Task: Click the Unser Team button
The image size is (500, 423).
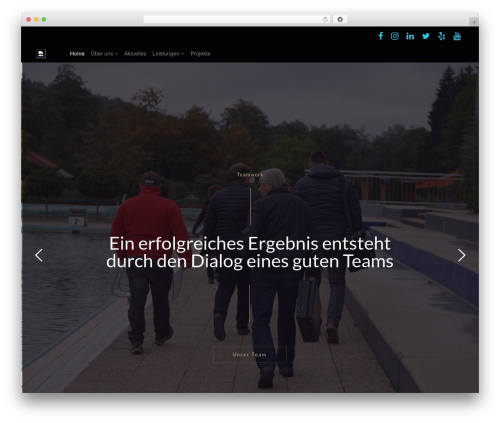Action: tap(250, 354)
